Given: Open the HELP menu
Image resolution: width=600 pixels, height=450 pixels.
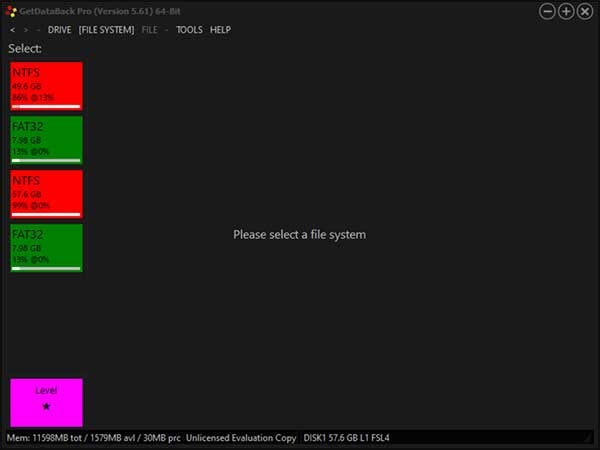Looking at the screenshot, I should coord(220,30).
